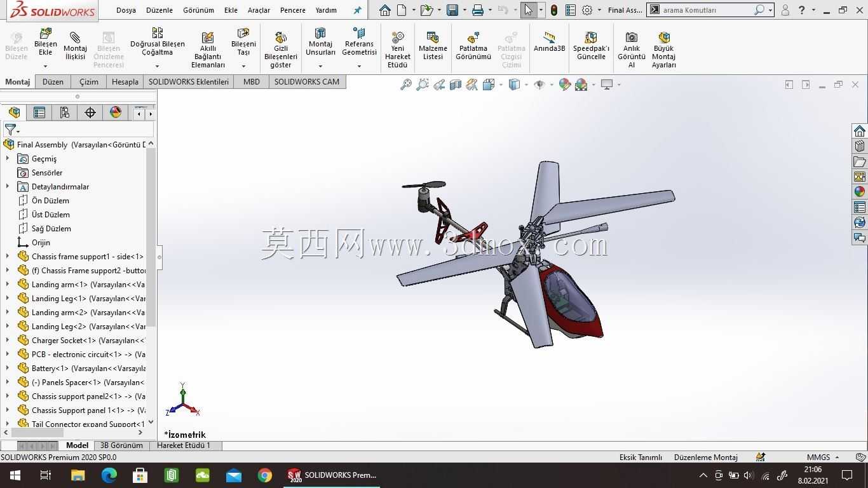Open Büyük Montaj Ayarları

pyautogui.click(x=663, y=50)
